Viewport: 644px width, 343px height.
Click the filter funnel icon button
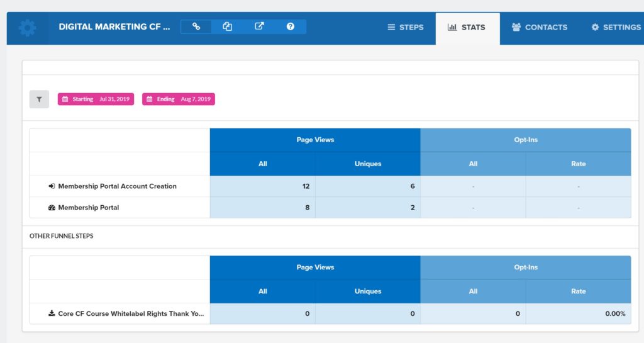pyautogui.click(x=39, y=99)
